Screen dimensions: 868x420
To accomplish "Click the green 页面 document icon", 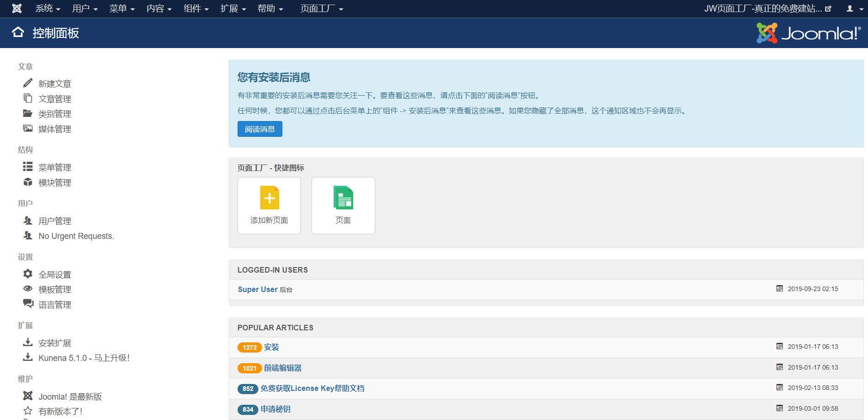I will pyautogui.click(x=343, y=198).
